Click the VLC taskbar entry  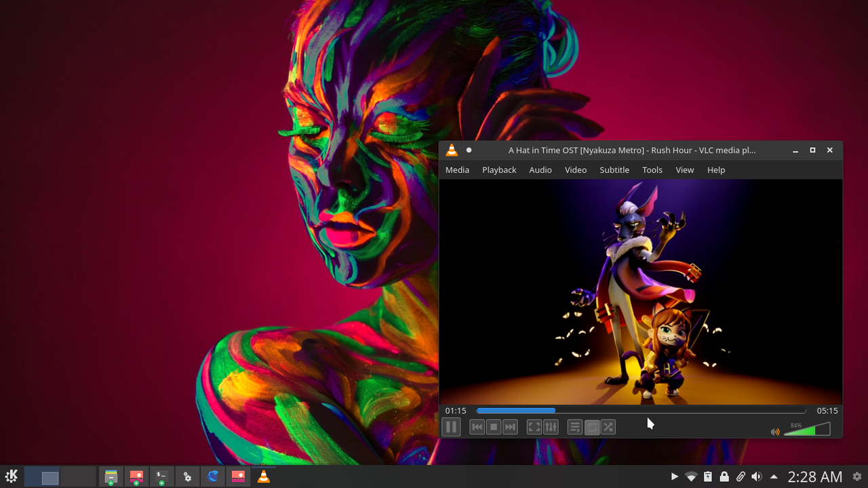pos(264,476)
